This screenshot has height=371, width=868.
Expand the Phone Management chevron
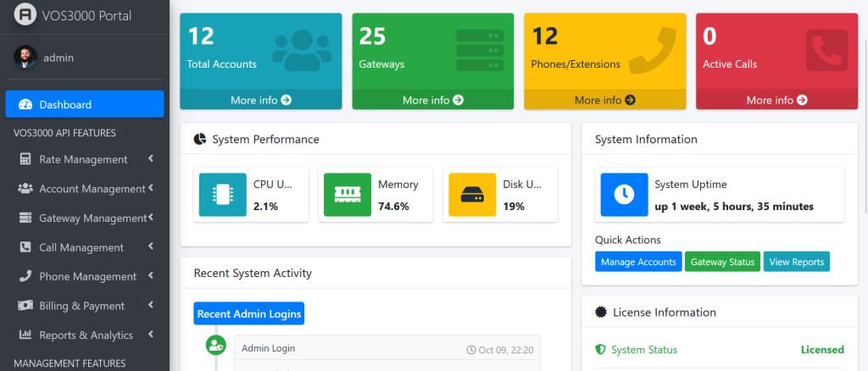[x=150, y=276]
